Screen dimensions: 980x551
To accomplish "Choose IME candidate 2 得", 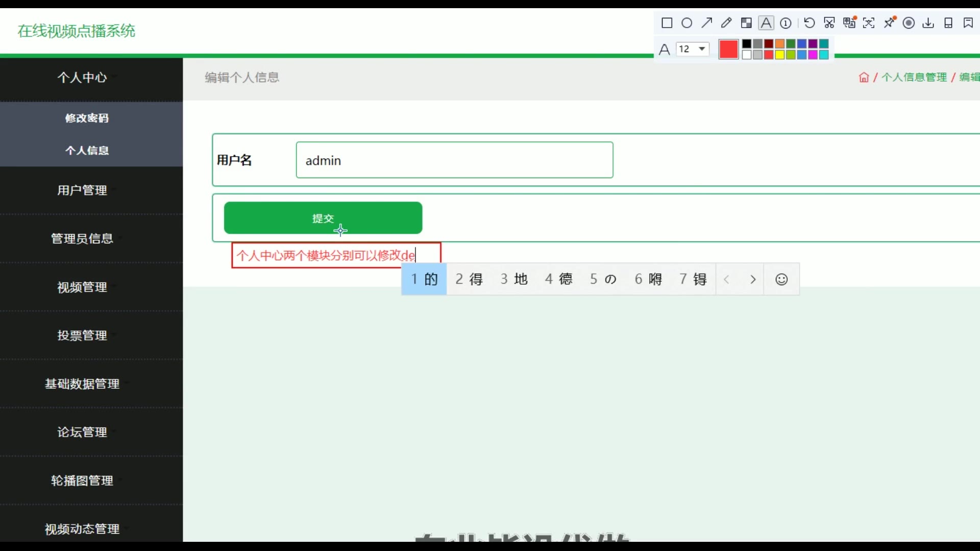I will coord(469,279).
